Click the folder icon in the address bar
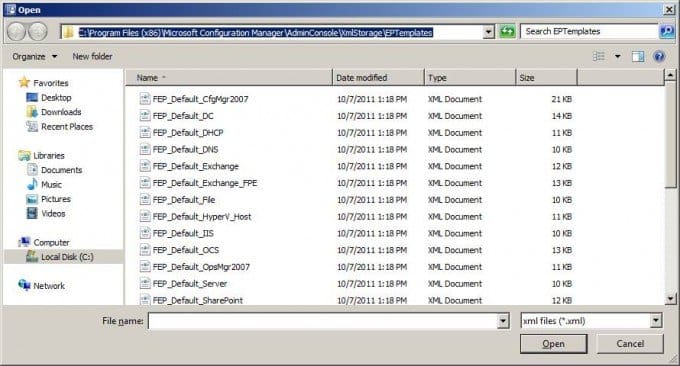 68,32
